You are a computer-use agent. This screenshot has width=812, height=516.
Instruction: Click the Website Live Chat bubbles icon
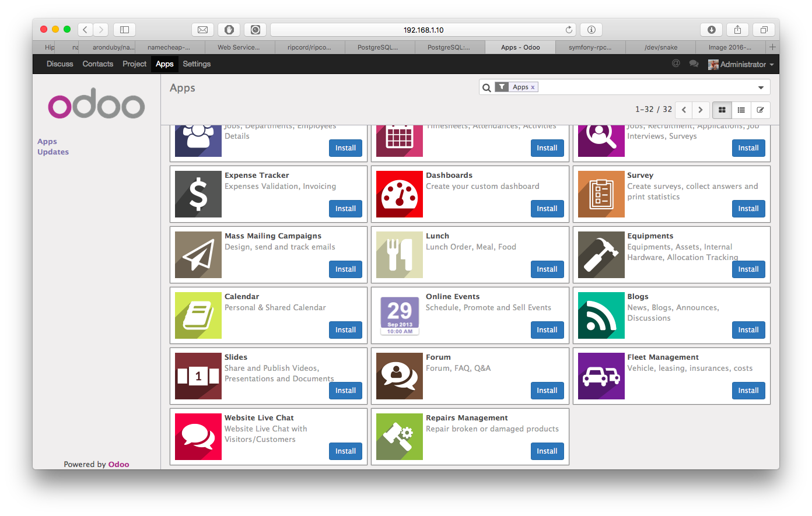[198, 437]
